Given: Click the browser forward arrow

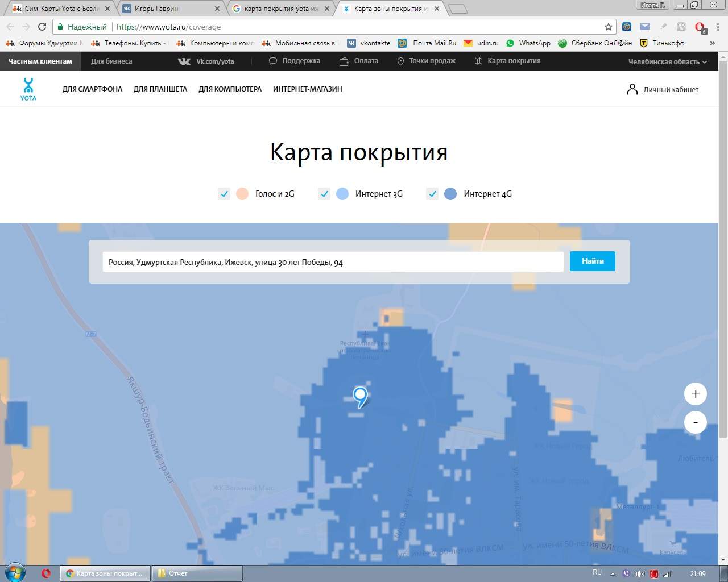Looking at the screenshot, I should click(26, 27).
